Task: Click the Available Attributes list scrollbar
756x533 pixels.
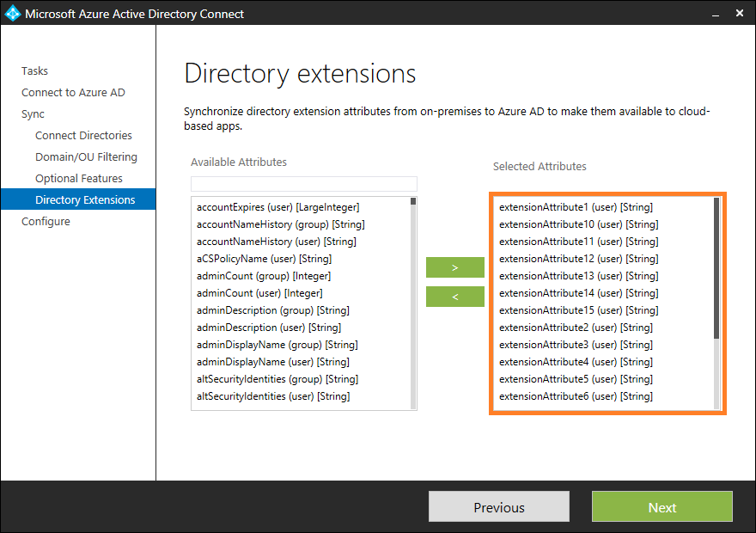Action: tap(413, 301)
